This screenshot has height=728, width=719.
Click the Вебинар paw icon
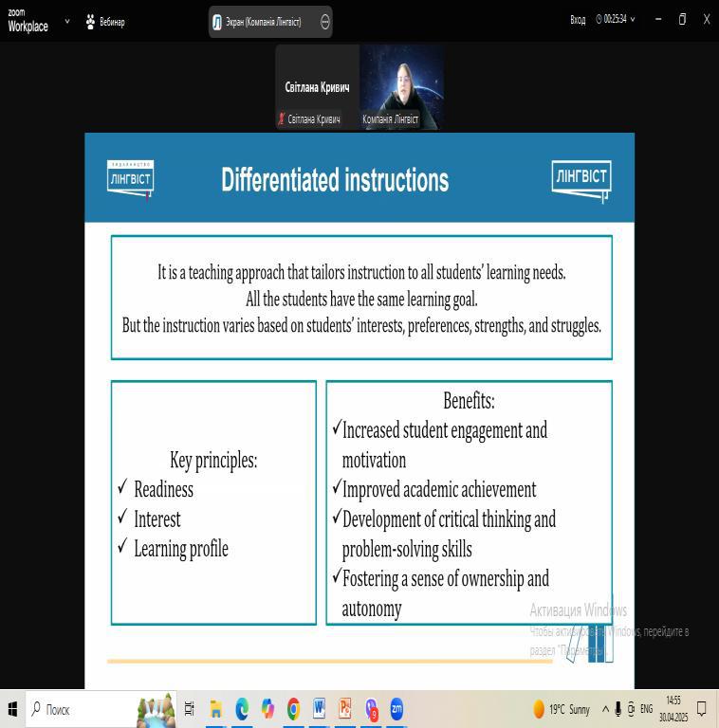pos(90,22)
